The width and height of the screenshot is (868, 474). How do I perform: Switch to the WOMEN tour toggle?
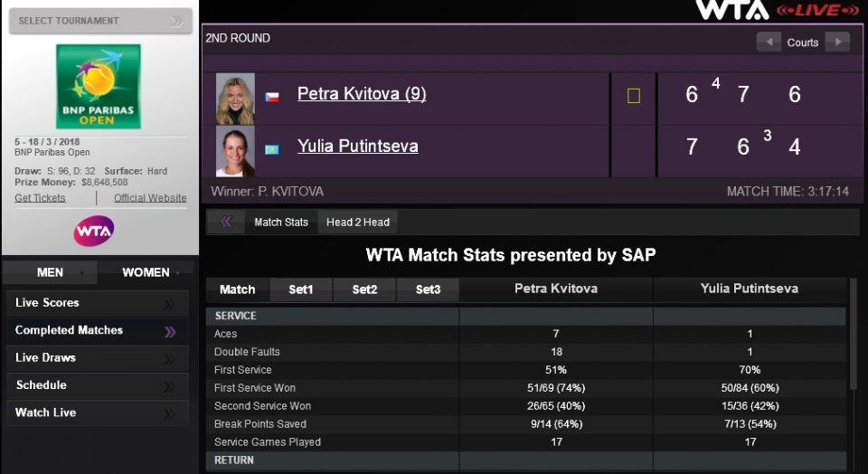coord(146,272)
